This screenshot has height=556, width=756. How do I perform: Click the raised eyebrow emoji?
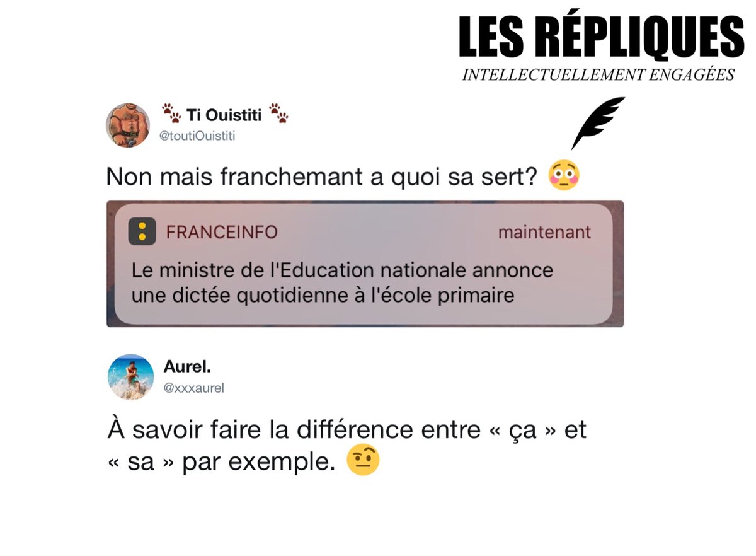tap(364, 461)
